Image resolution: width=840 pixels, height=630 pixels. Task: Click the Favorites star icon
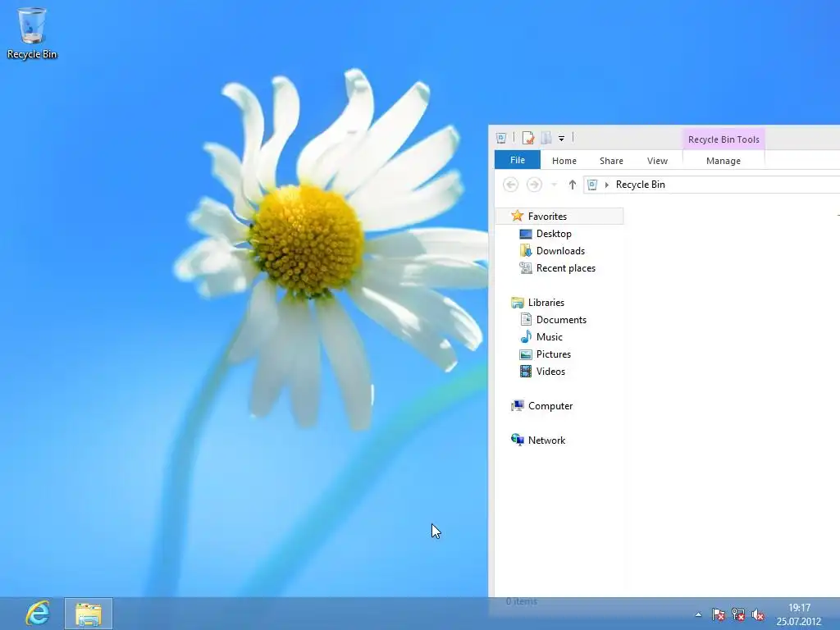517,216
